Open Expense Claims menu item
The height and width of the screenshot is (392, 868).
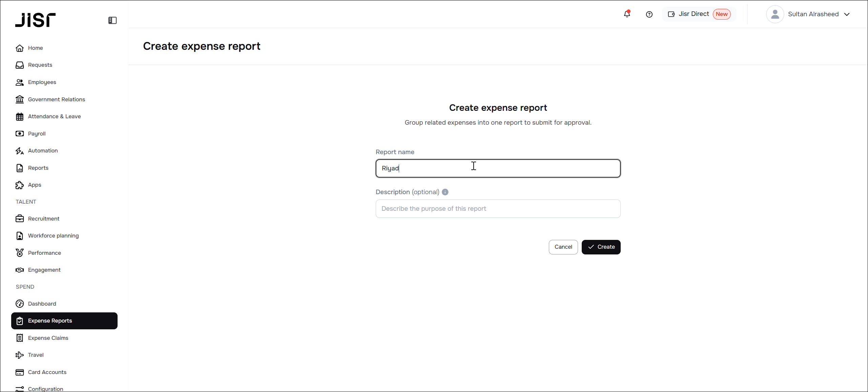point(48,338)
